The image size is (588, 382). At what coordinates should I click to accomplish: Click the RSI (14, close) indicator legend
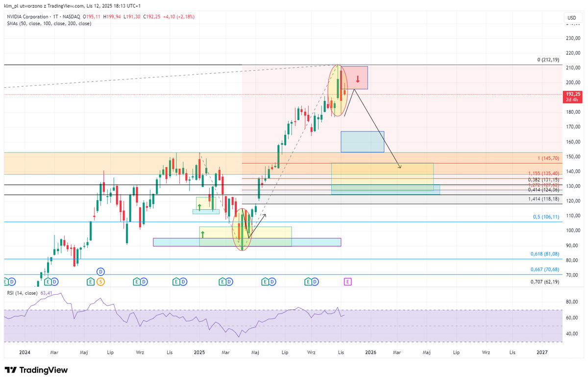(x=22, y=293)
